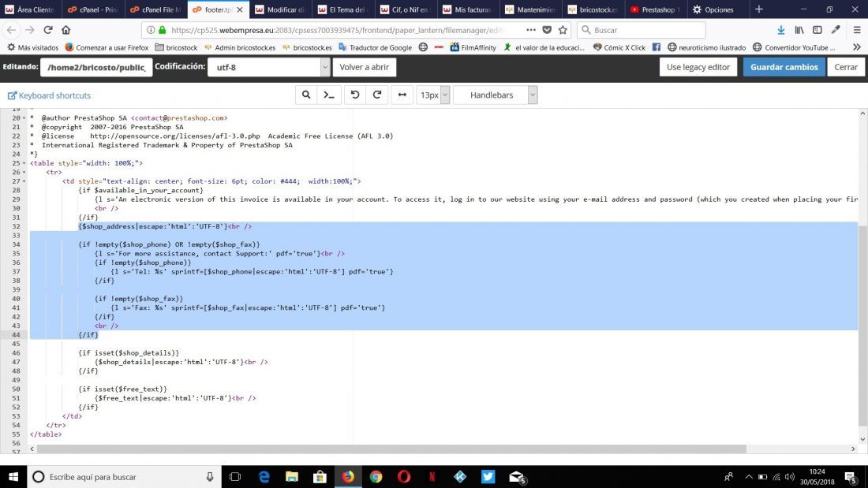The image size is (868, 488).
Task: Open Firefox hamburger menu
Action: tap(857, 30)
